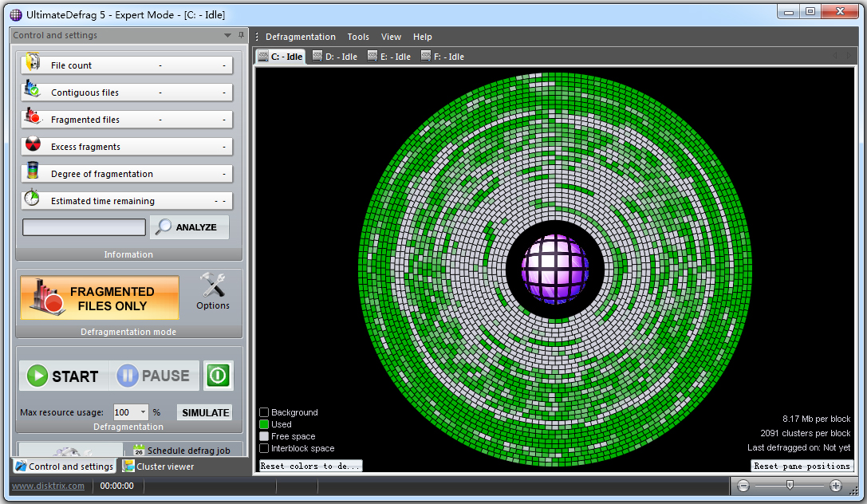867x504 pixels.
Task: Click the Estimated time remaining stopwatch icon
Action: (32, 197)
